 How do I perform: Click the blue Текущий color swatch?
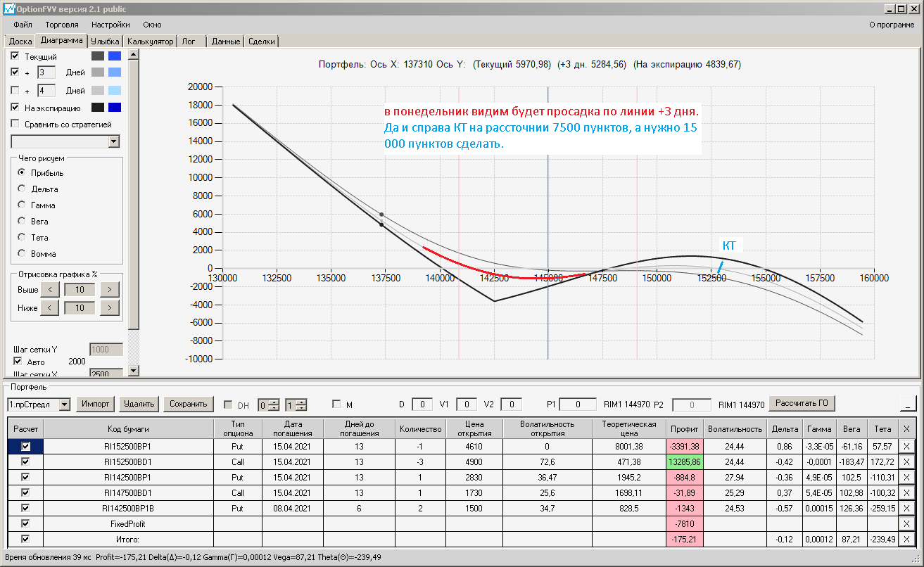[x=115, y=56]
